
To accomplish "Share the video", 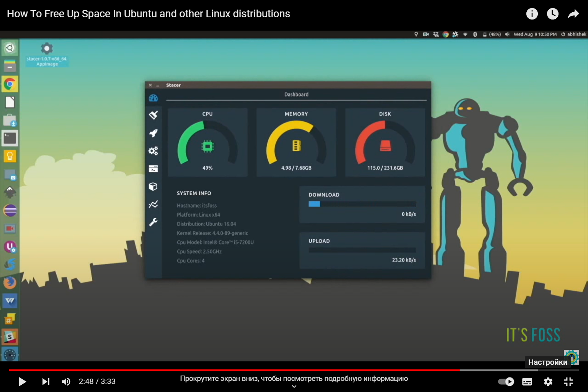I will click(x=573, y=14).
